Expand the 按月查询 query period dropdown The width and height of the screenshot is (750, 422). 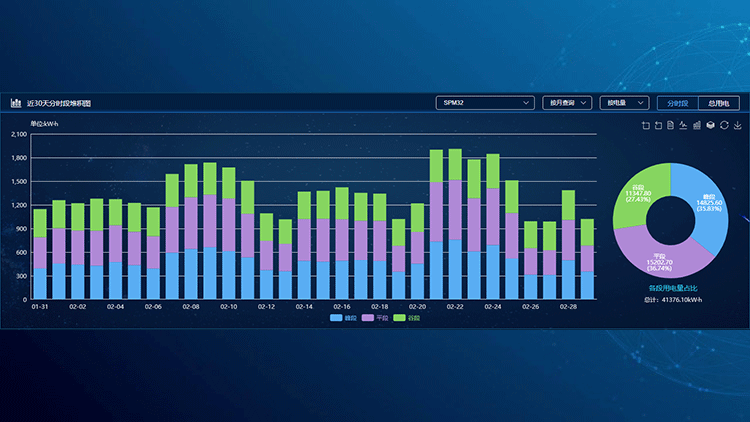coord(567,102)
